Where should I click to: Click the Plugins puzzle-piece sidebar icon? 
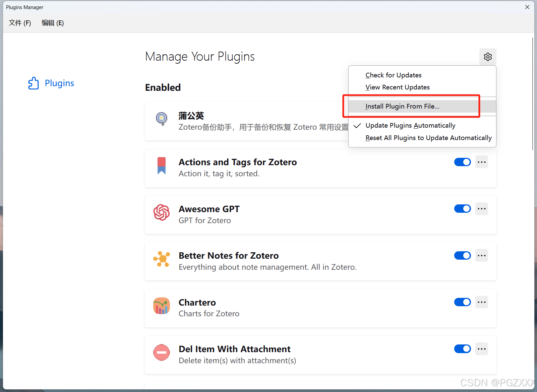[34, 83]
